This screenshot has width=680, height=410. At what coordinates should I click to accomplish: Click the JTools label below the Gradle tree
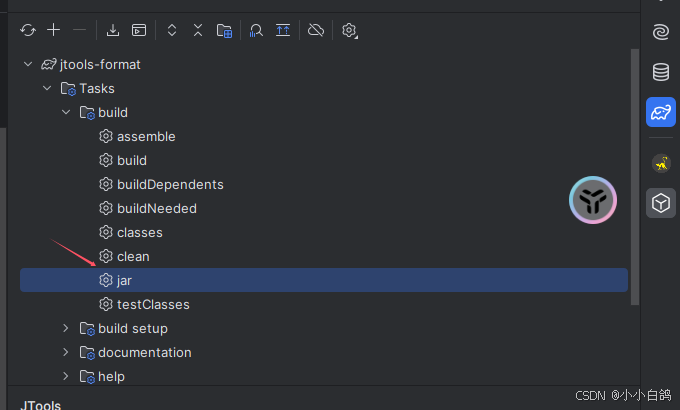point(41,405)
